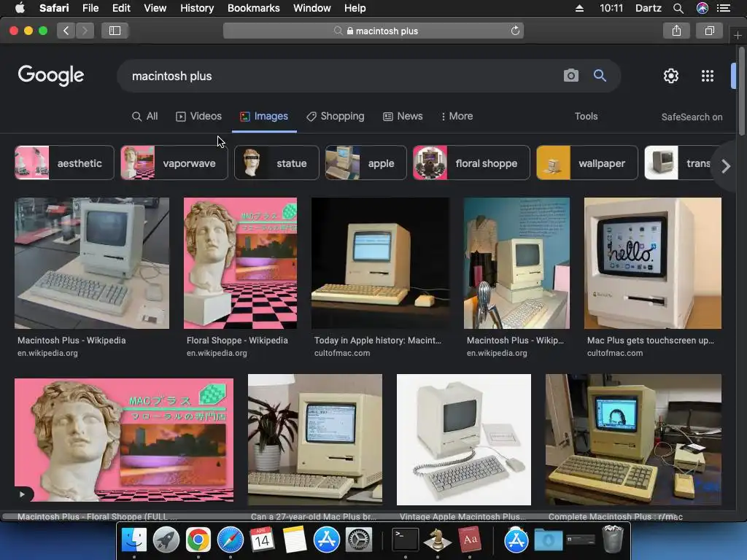Open Floral Shoppe - Wikipedia result link
This screenshot has width=747, height=560.
tap(237, 341)
